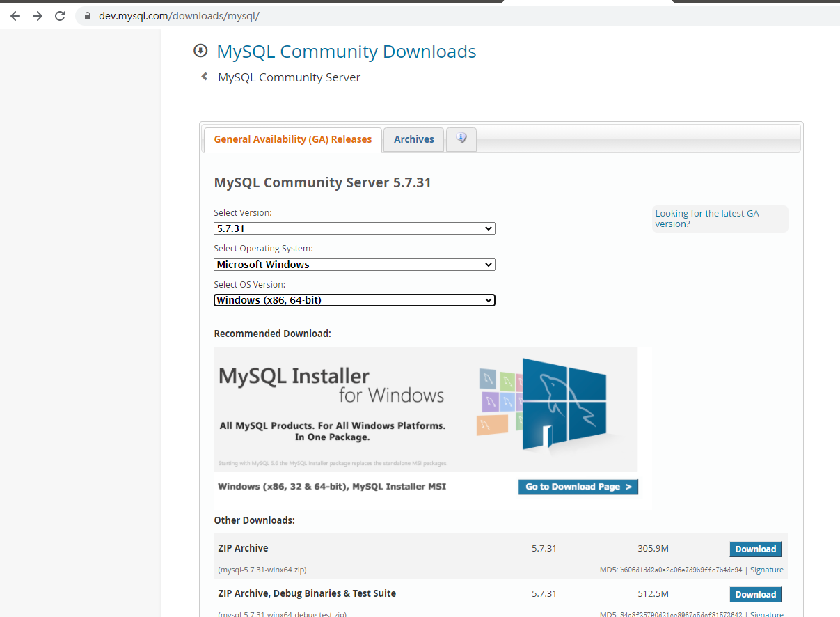The height and width of the screenshot is (617, 840).
Task: Open Signature link for ZIP Archive
Action: point(766,570)
